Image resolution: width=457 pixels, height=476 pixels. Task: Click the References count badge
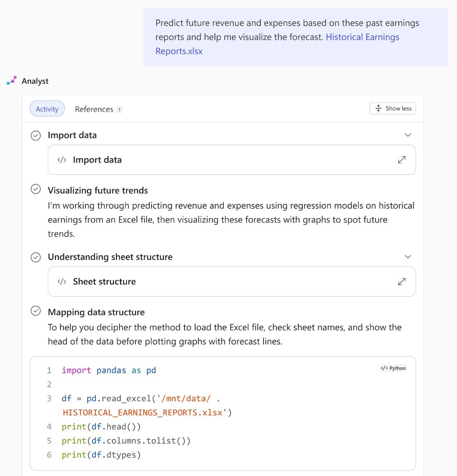pos(120,109)
